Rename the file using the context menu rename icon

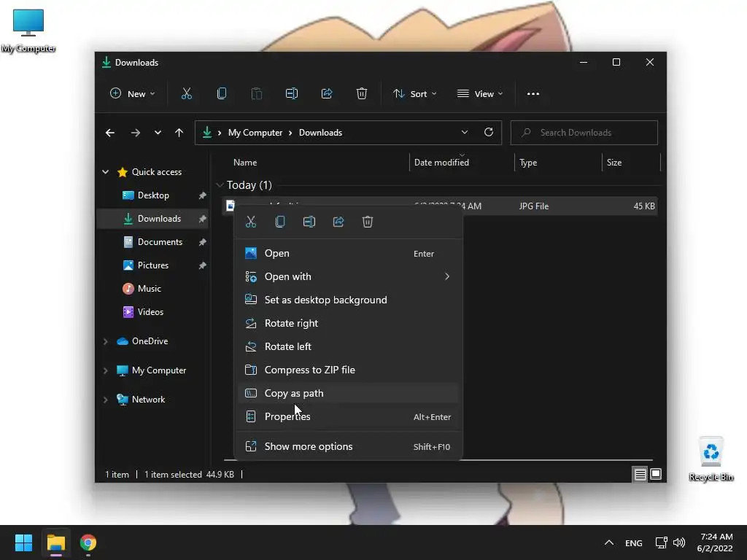click(x=309, y=222)
